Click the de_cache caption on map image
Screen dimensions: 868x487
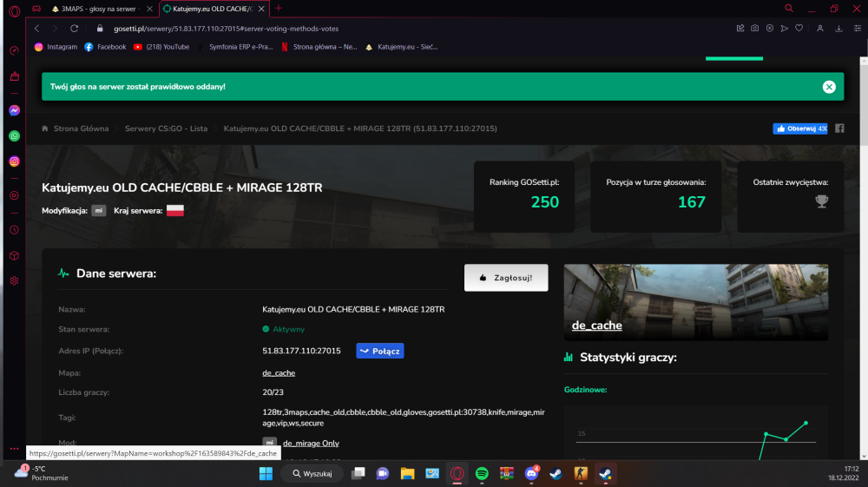pos(597,326)
